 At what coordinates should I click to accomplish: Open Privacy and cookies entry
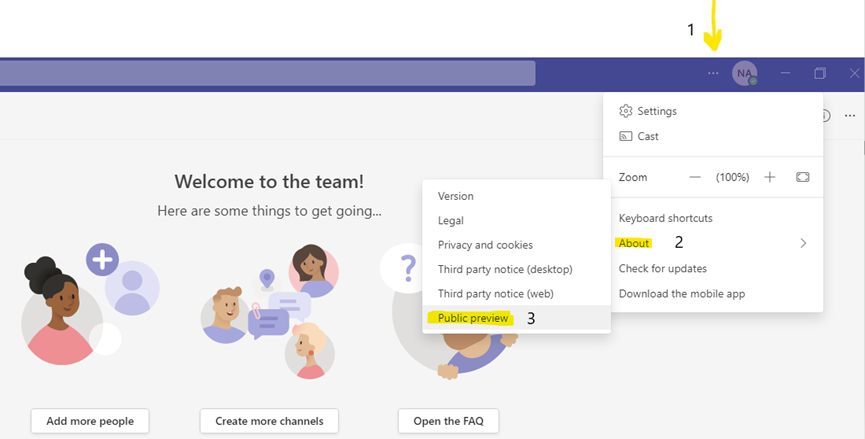point(485,245)
